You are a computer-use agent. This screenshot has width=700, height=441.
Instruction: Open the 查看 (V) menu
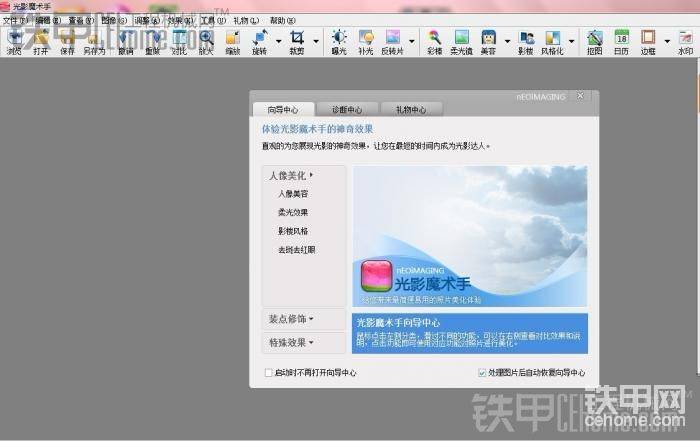(81, 21)
